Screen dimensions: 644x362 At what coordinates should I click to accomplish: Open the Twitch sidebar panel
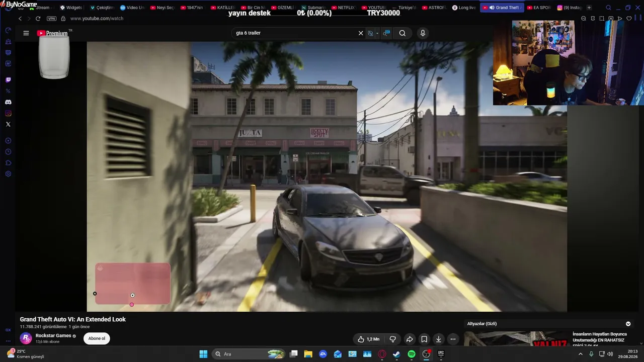8,80
